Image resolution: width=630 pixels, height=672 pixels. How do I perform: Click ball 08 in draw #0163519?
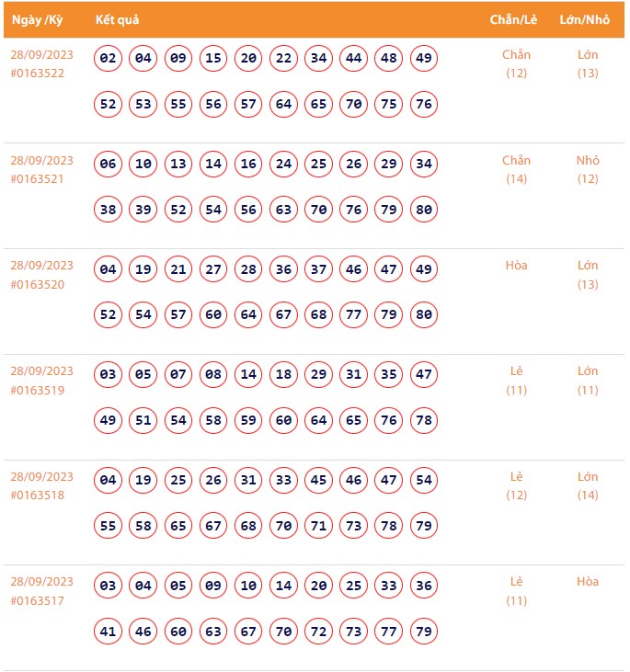213,375
